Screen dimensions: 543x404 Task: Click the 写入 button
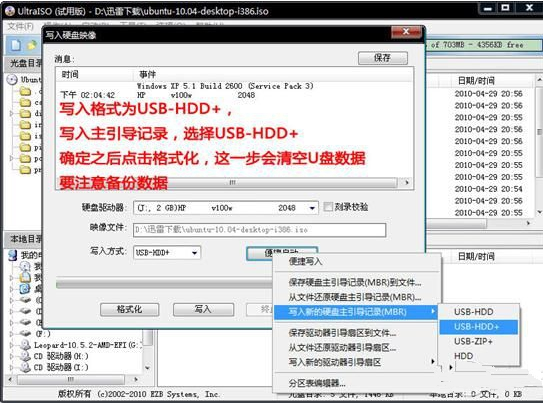(203, 309)
